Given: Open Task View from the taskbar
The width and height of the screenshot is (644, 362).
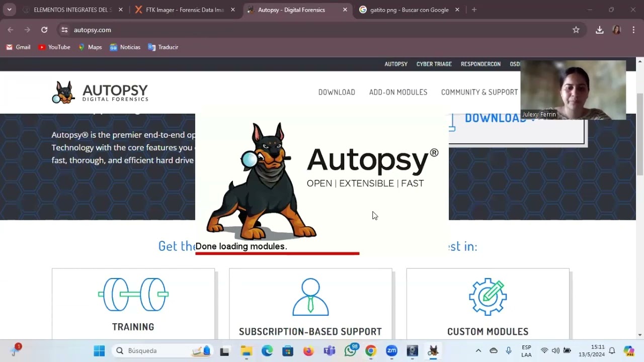Looking at the screenshot, I should pos(224,350).
